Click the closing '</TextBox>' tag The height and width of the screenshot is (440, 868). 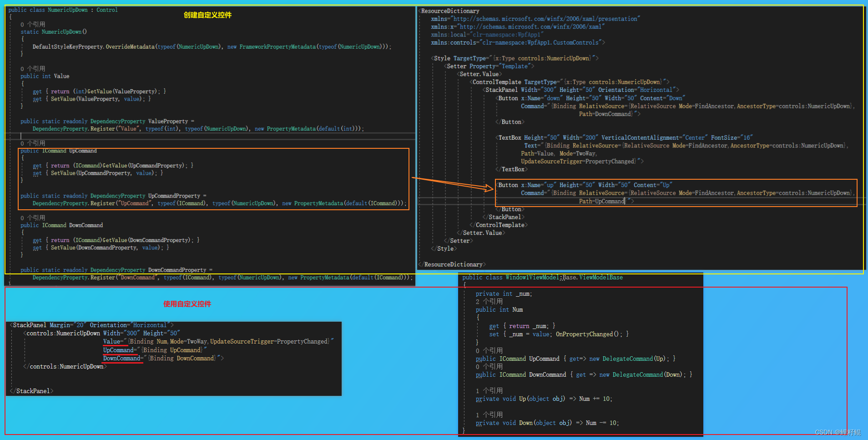512,169
